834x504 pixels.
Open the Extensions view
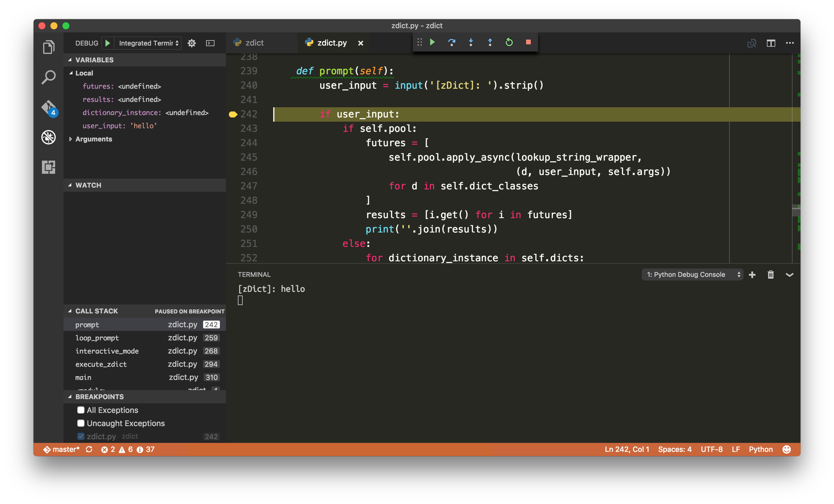49,167
